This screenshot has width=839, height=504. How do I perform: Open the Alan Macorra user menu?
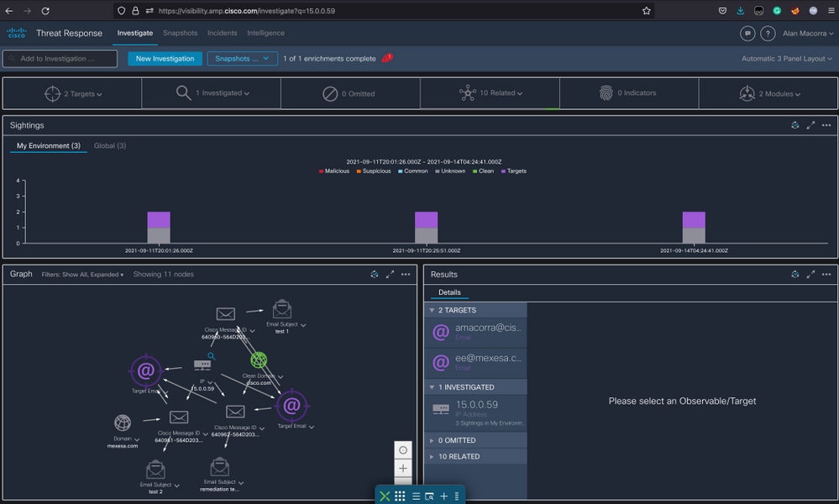coord(808,33)
